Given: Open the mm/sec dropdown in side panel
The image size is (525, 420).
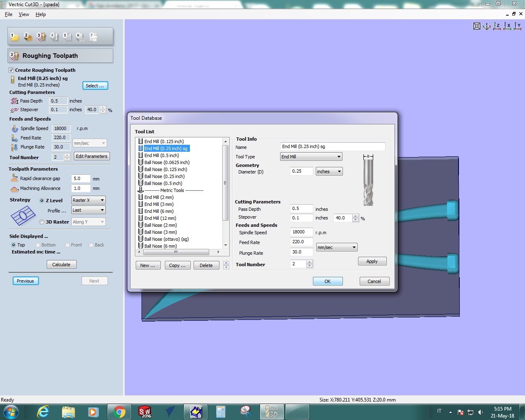Looking at the screenshot, I should [x=89, y=143].
